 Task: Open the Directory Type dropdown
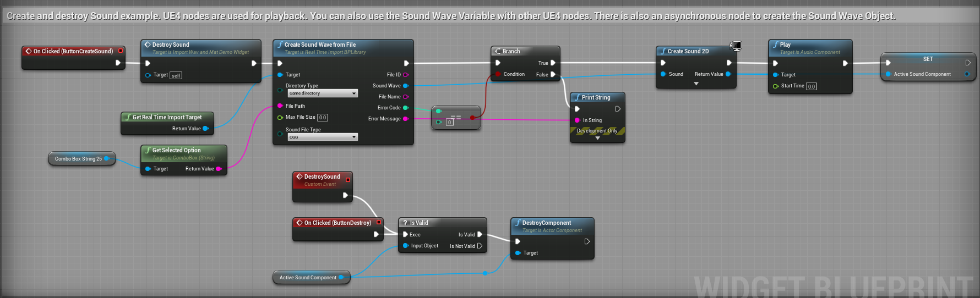coord(323,93)
